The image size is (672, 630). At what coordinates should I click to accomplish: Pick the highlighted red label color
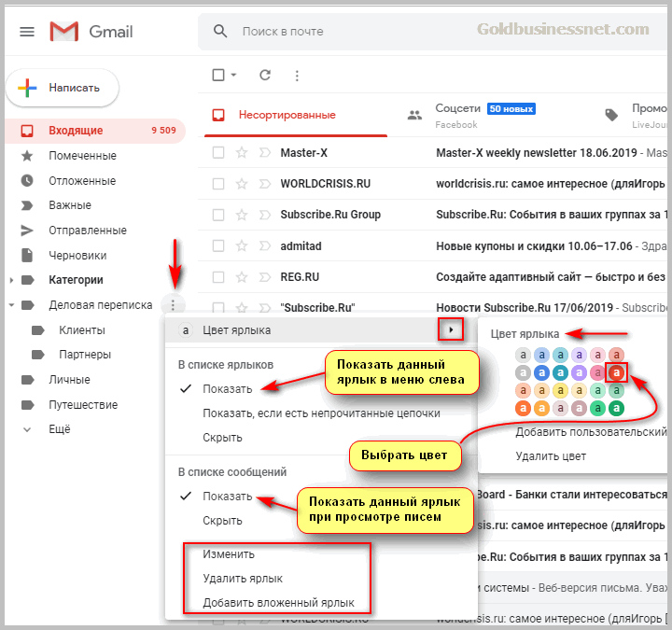coord(616,372)
